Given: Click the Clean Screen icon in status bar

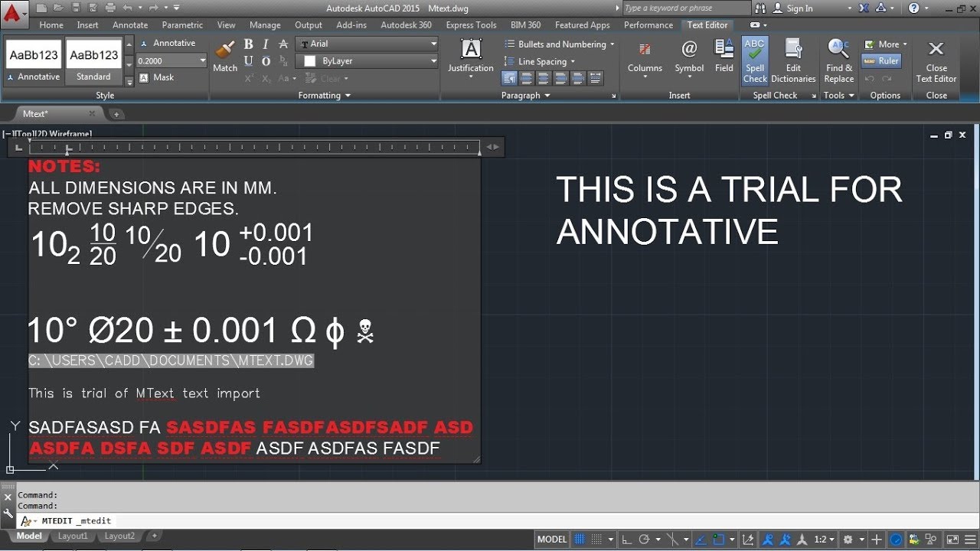Looking at the screenshot, I should tap(952, 540).
